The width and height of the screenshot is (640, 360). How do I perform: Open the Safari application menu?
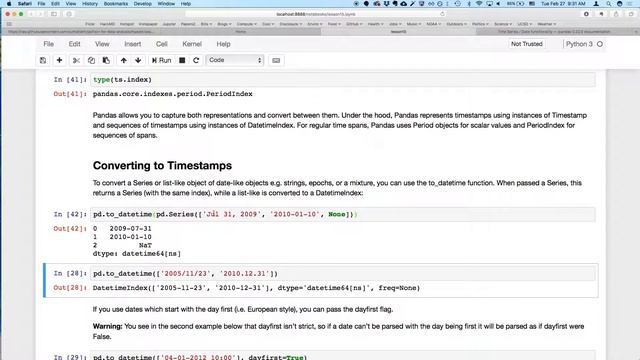click(24, 3)
